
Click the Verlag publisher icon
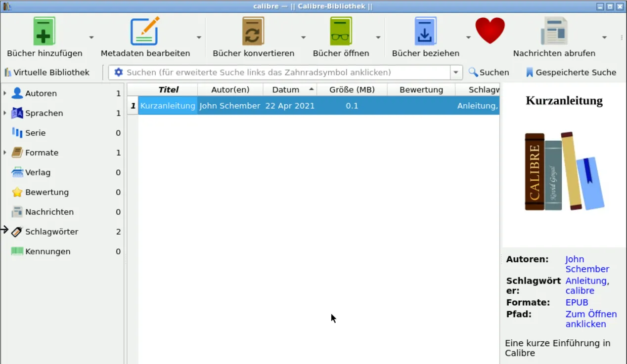(17, 172)
